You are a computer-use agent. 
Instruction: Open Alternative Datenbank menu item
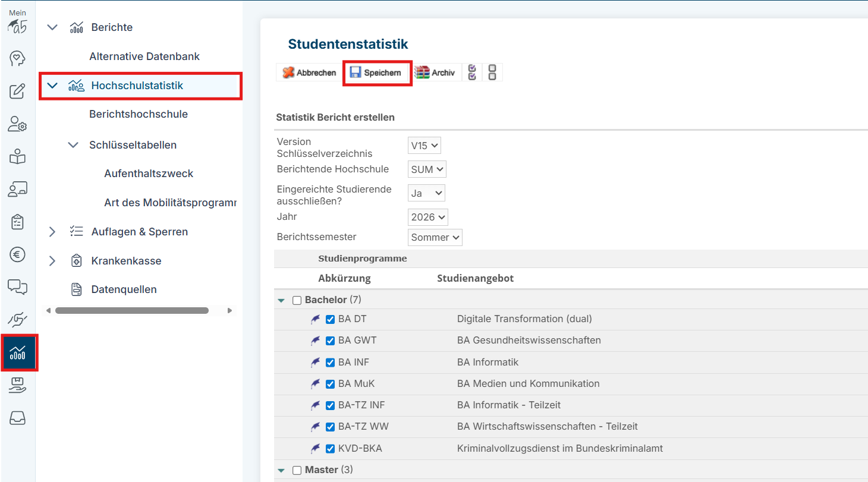pyautogui.click(x=144, y=56)
